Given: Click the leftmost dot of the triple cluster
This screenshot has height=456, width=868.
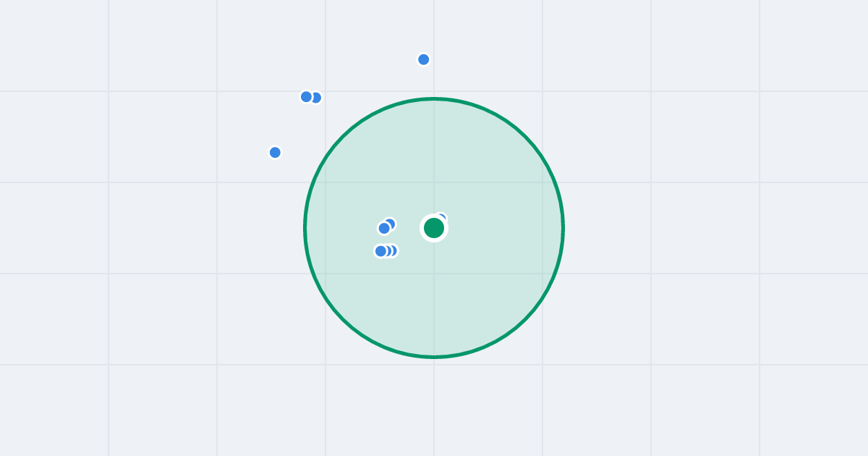Looking at the screenshot, I should coord(380,251).
